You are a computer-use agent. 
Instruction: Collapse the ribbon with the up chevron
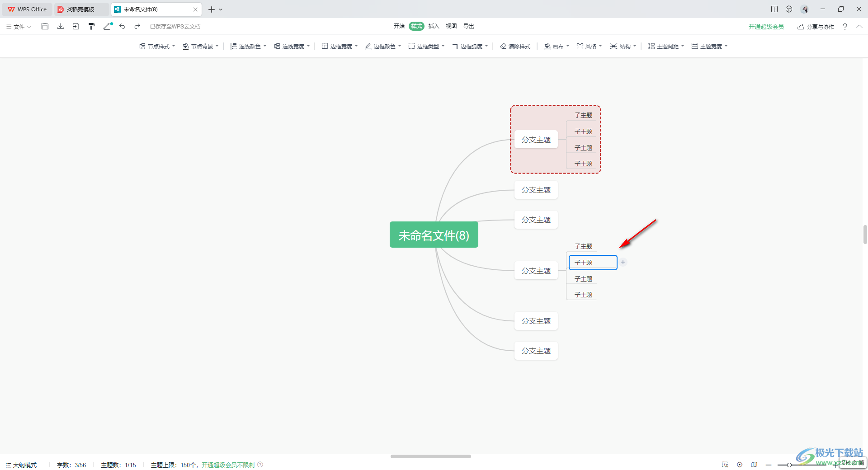click(x=859, y=26)
